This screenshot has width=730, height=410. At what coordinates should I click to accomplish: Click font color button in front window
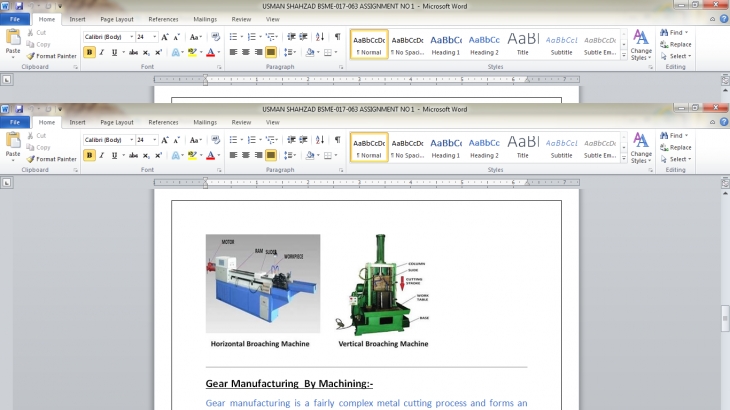(x=210, y=155)
